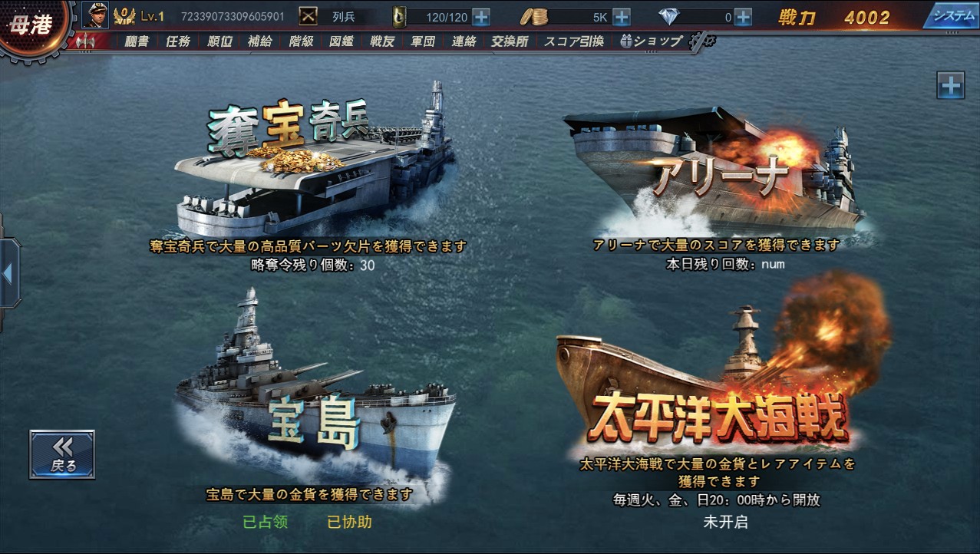Screen dimensions: 980x554
Task: Open the スコア引換 score exchange menu
Action: coord(574,41)
